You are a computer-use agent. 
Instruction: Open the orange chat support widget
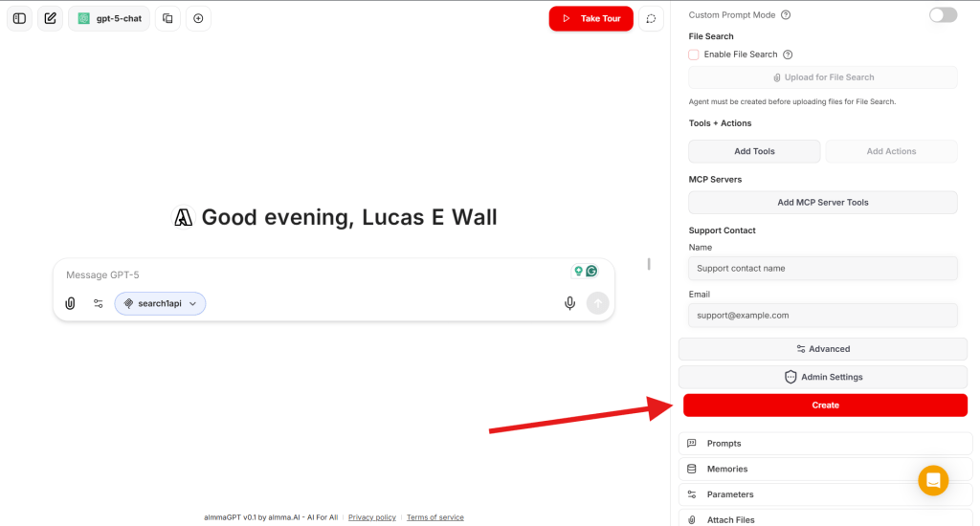[932, 480]
